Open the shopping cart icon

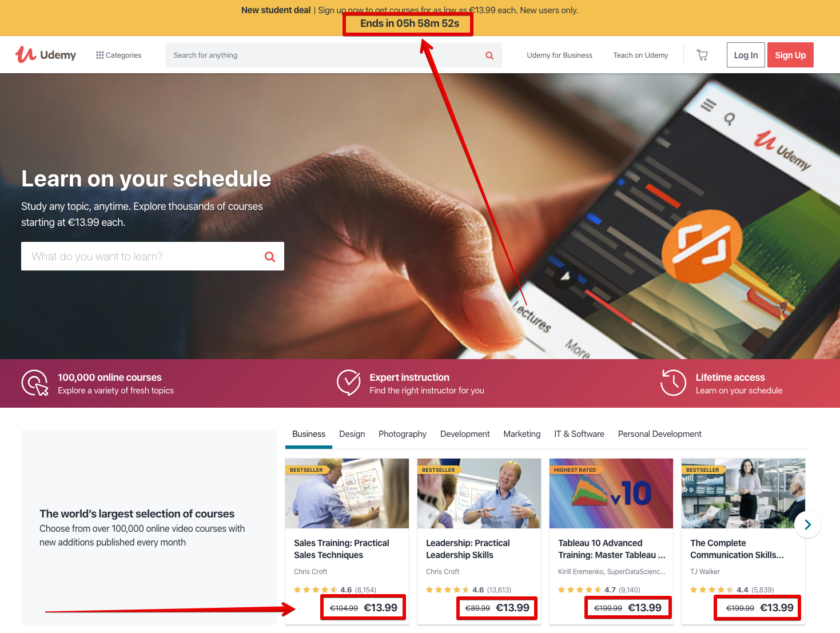[x=702, y=55]
